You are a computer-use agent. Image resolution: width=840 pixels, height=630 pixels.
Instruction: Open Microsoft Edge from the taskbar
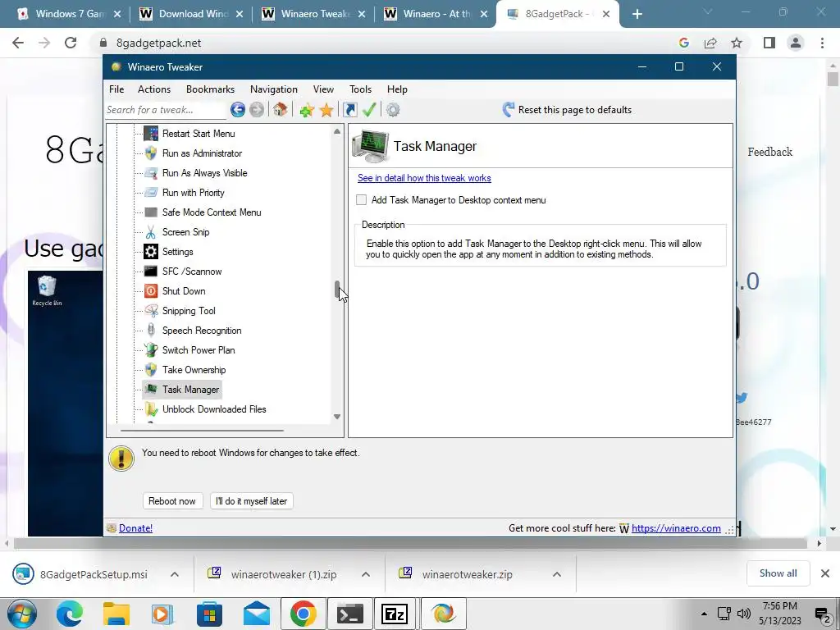click(x=70, y=614)
